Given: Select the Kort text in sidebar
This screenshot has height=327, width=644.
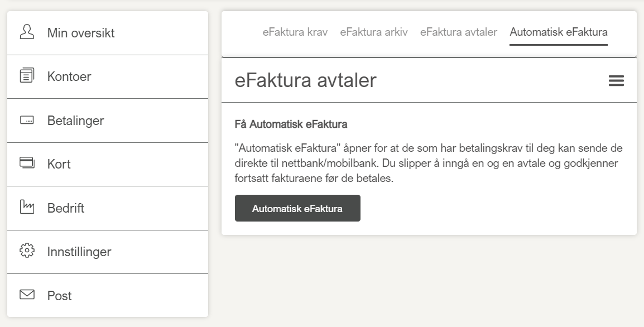Looking at the screenshot, I should coord(59,165).
